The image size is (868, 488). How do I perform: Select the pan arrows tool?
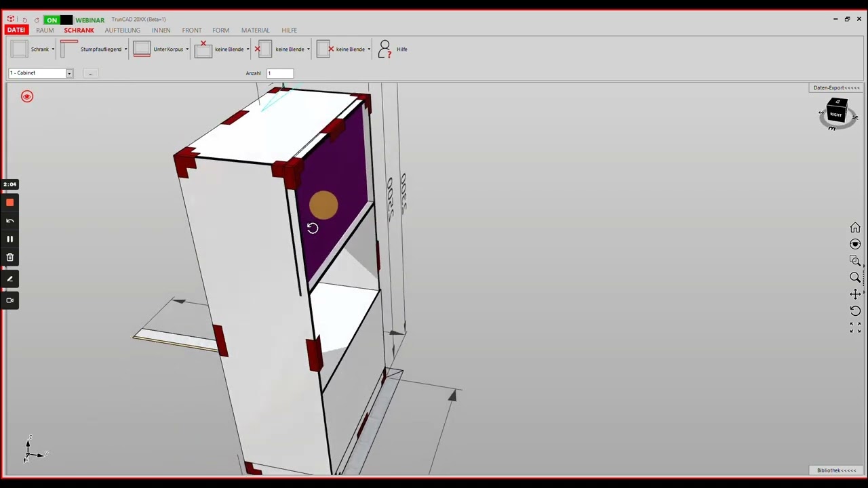pyautogui.click(x=855, y=294)
